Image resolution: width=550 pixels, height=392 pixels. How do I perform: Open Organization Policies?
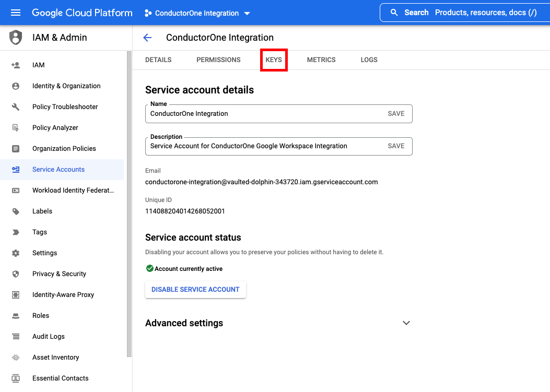point(64,148)
